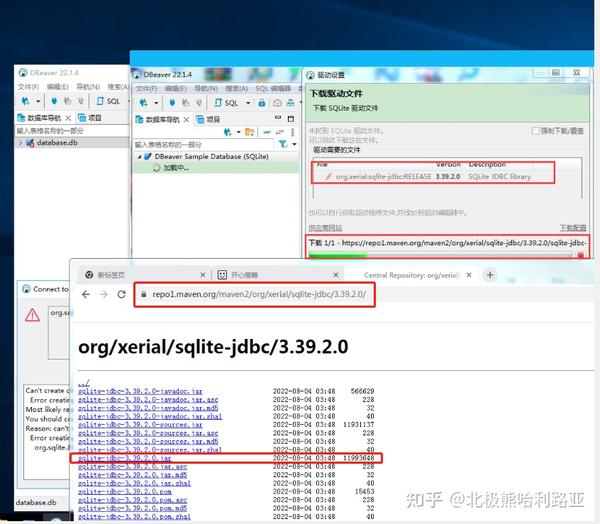The height and width of the screenshot is (524, 600).
Task: Click collapse all icon in navigator panel
Action: click(x=267, y=132)
